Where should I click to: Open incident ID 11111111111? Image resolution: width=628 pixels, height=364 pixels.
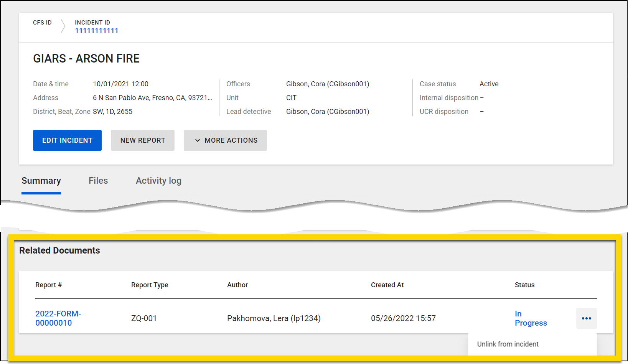click(97, 30)
